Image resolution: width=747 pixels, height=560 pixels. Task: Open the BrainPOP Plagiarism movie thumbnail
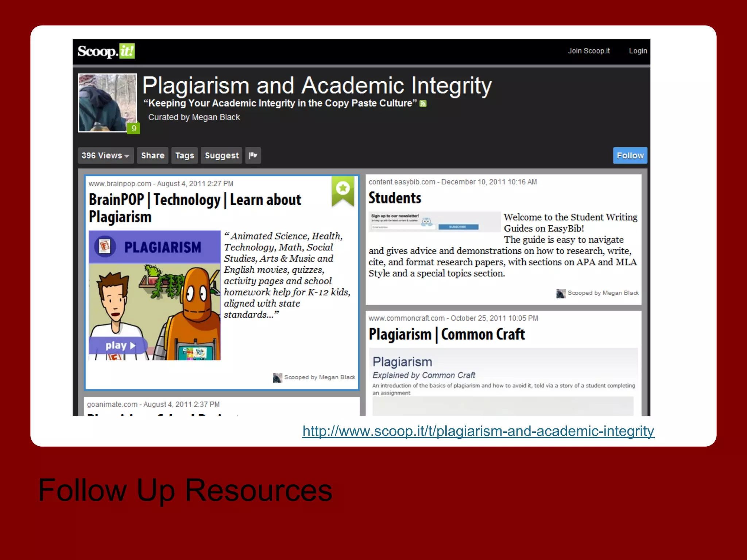[155, 295]
